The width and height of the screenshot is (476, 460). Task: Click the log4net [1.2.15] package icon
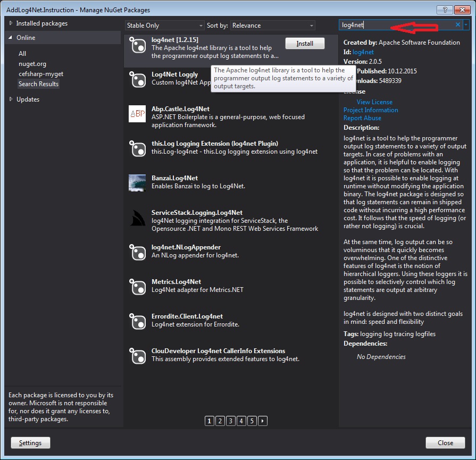pos(137,45)
